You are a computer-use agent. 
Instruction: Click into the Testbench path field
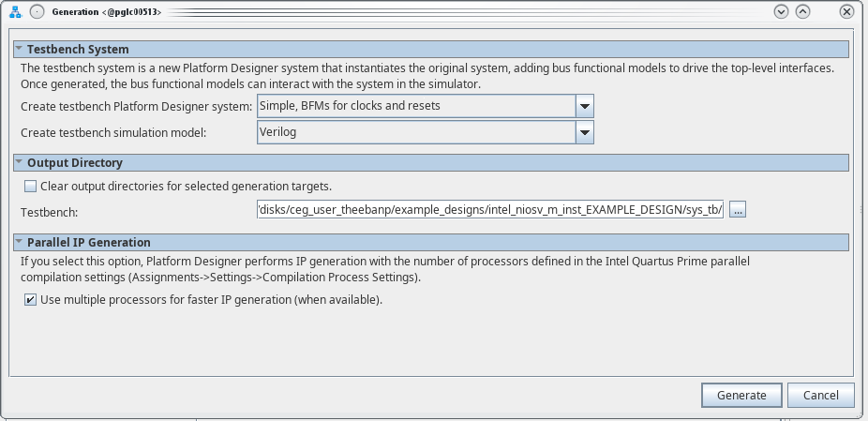[x=490, y=210]
